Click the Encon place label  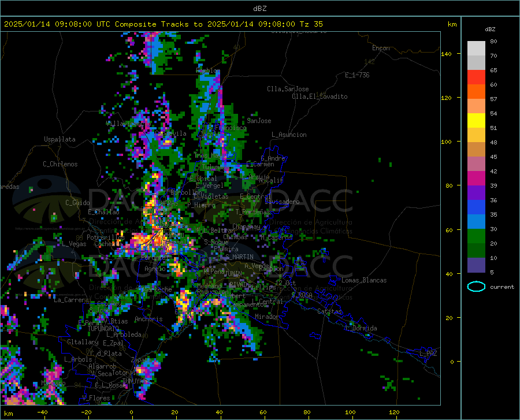pyautogui.click(x=381, y=48)
